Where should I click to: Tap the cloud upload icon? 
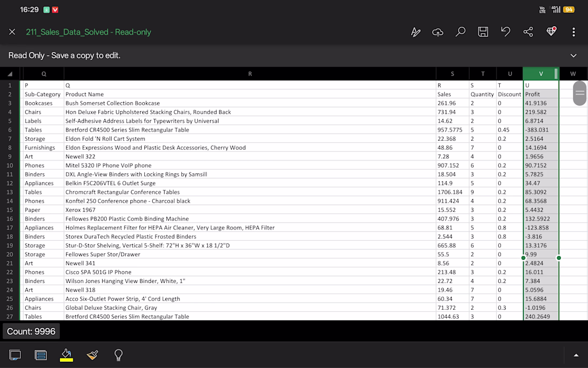click(438, 32)
